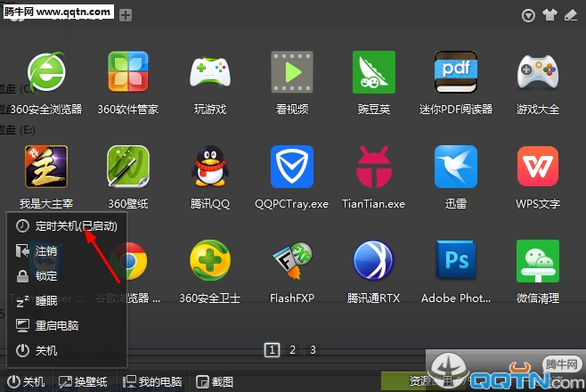Choose 注销 from power menu
The width and height of the screenshot is (586, 392).
(x=67, y=251)
